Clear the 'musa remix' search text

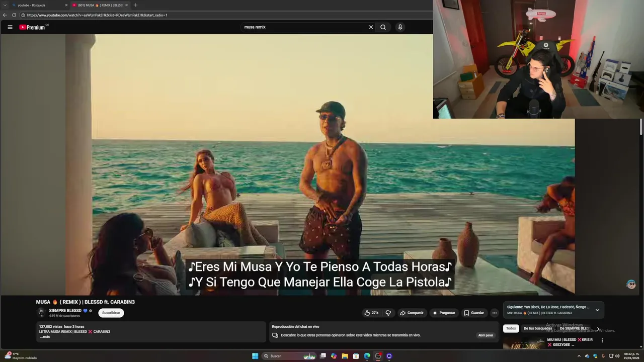[371, 27]
